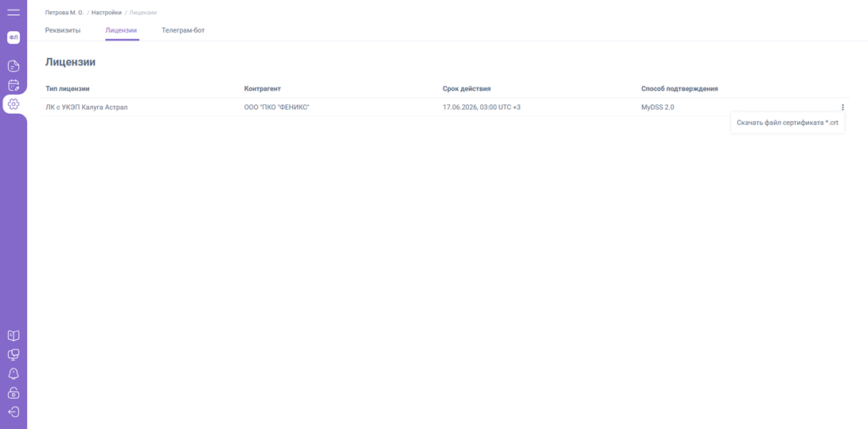Choose 'Скачать файл сертификата *.crt'
Image resolution: width=868 pixels, height=429 pixels.
787,123
